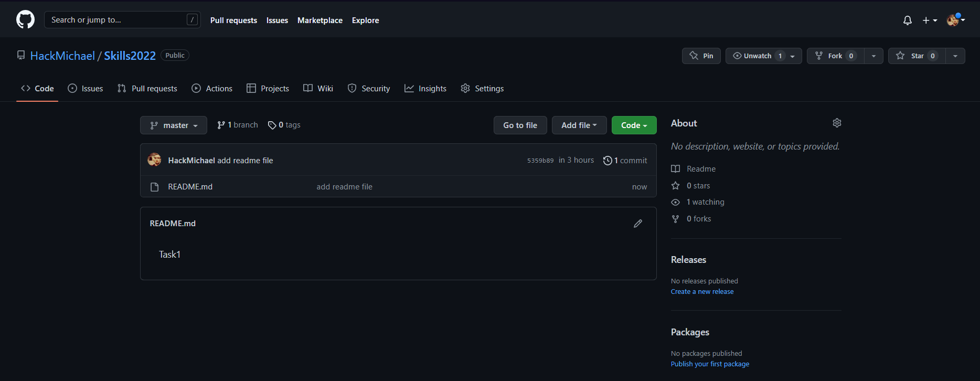Expand the Fork dropdown arrow
Image resolution: width=980 pixels, height=381 pixels.
(x=874, y=56)
